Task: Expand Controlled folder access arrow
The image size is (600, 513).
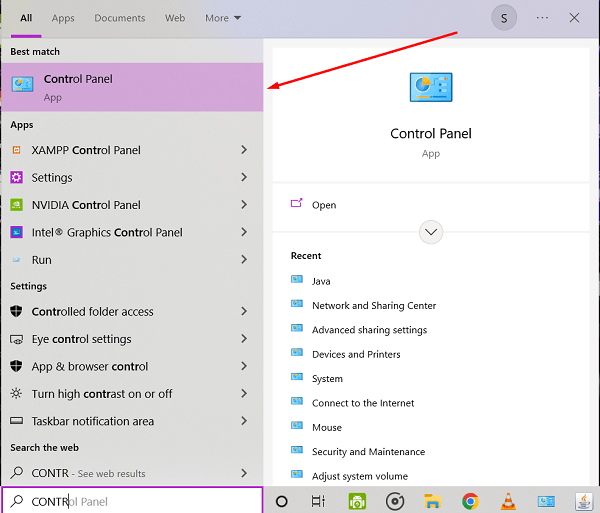Action: pyautogui.click(x=244, y=311)
